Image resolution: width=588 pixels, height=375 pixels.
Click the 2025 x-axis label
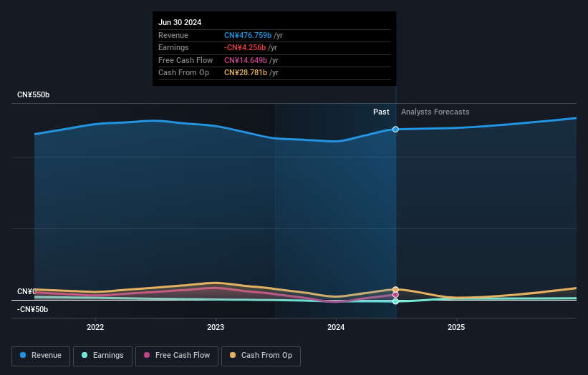[456, 327]
